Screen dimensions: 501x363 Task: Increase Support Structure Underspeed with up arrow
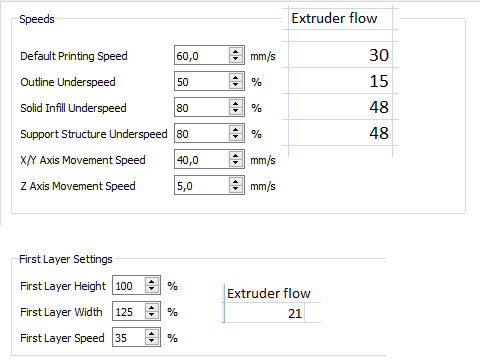pos(236,130)
